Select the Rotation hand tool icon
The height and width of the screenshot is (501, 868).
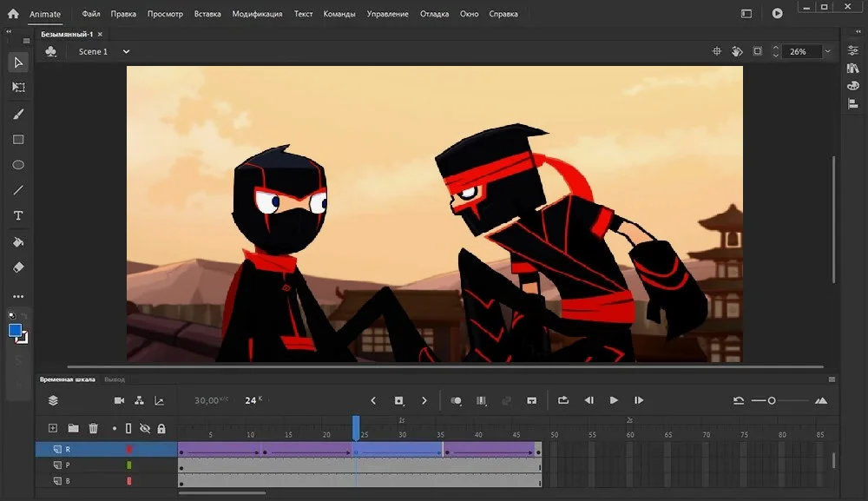[x=737, y=51]
